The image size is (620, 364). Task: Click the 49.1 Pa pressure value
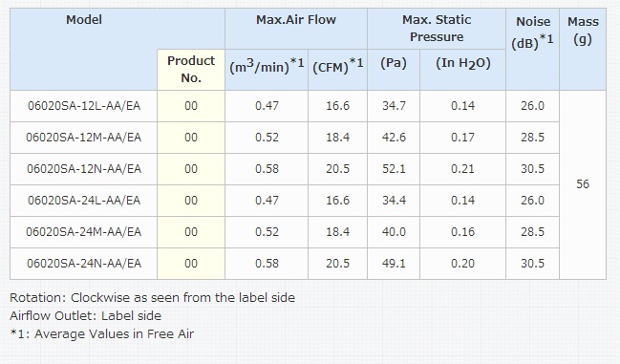pyautogui.click(x=394, y=264)
